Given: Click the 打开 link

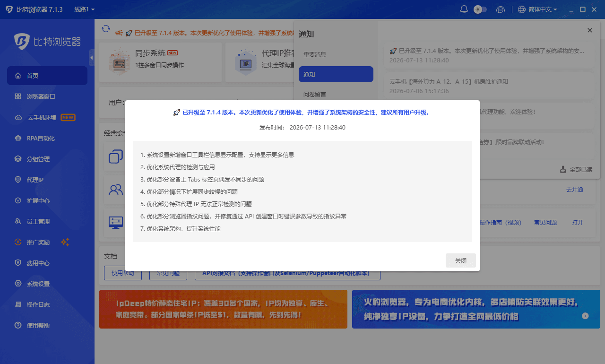Looking at the screenshot, I should point(578,223).
